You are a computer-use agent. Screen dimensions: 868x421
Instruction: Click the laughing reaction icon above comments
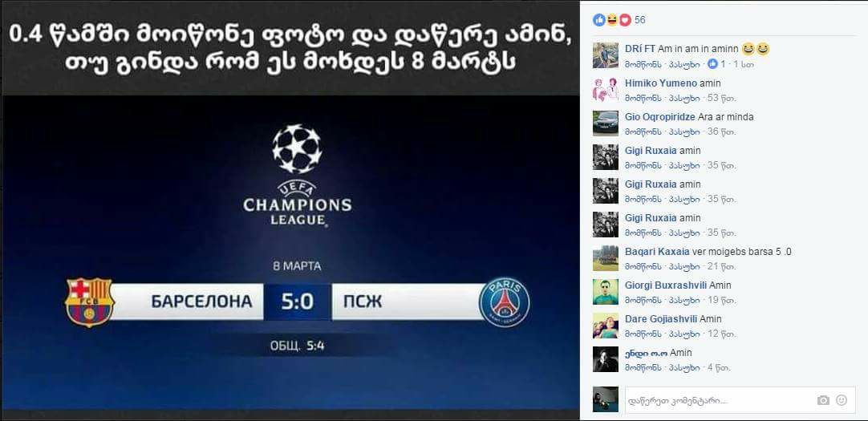pyautogui.click(x=612, y=20)
